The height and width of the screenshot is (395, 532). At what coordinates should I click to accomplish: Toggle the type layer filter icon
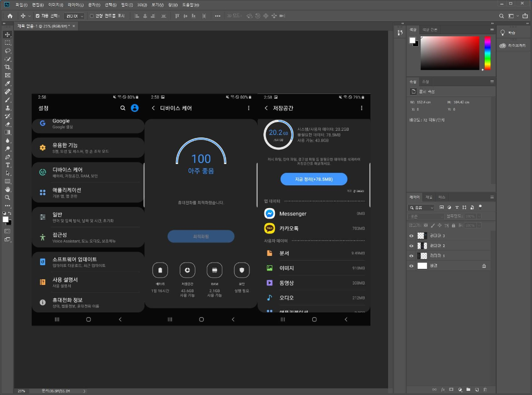click(x=457, y=208)
